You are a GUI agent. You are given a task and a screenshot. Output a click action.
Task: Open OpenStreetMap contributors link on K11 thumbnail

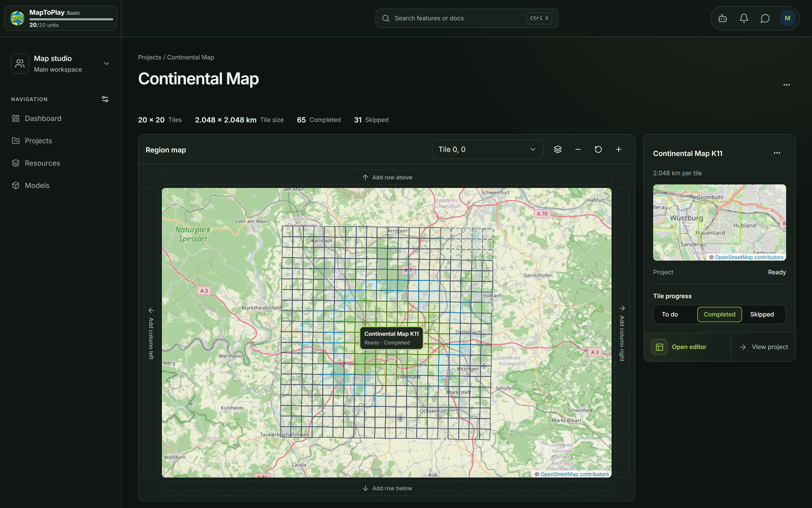pos(749,257)
